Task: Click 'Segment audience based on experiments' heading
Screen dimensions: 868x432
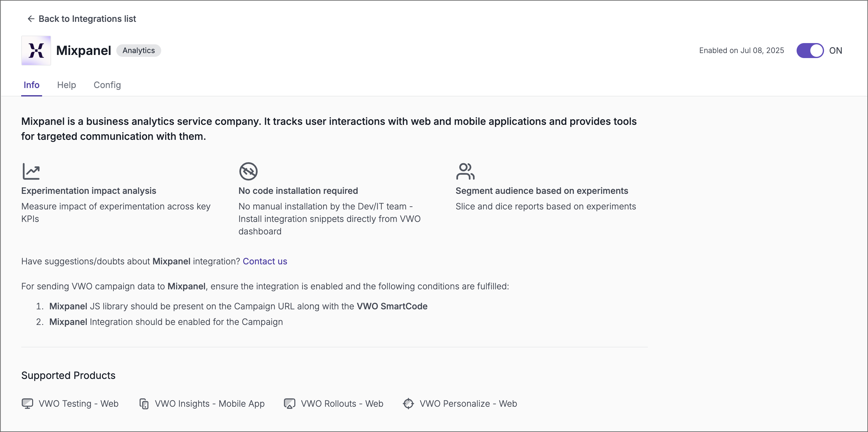Action: click(x=542, y=191)
